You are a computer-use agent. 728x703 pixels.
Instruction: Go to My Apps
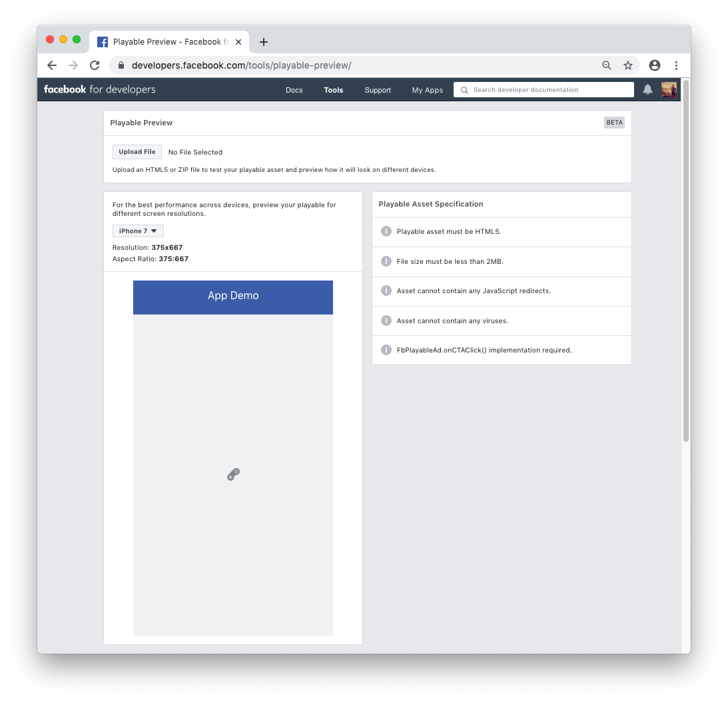(427, 90)
